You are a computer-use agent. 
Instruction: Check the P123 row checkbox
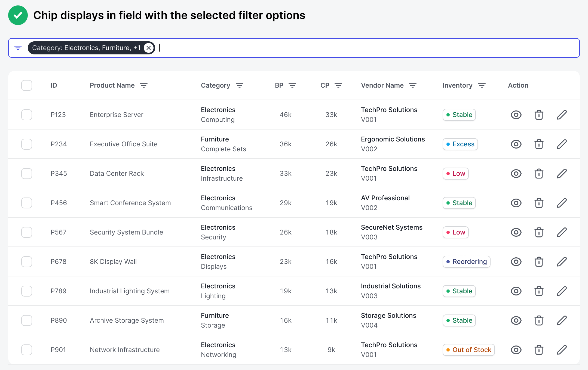[27, 115]
